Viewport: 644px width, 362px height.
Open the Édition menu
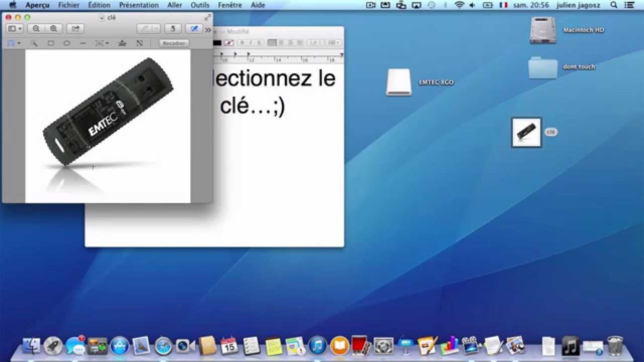pyautogui.click(x=99, y=5)
